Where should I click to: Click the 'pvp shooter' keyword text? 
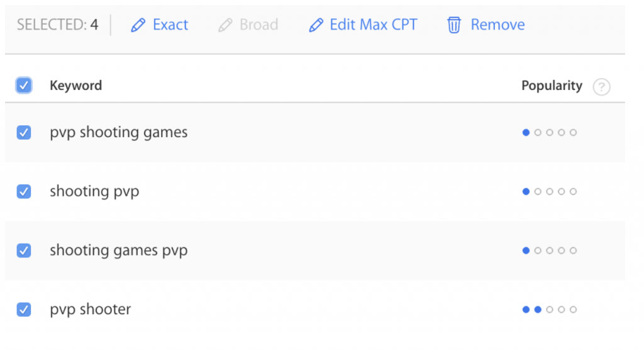(x=91, y=309)
